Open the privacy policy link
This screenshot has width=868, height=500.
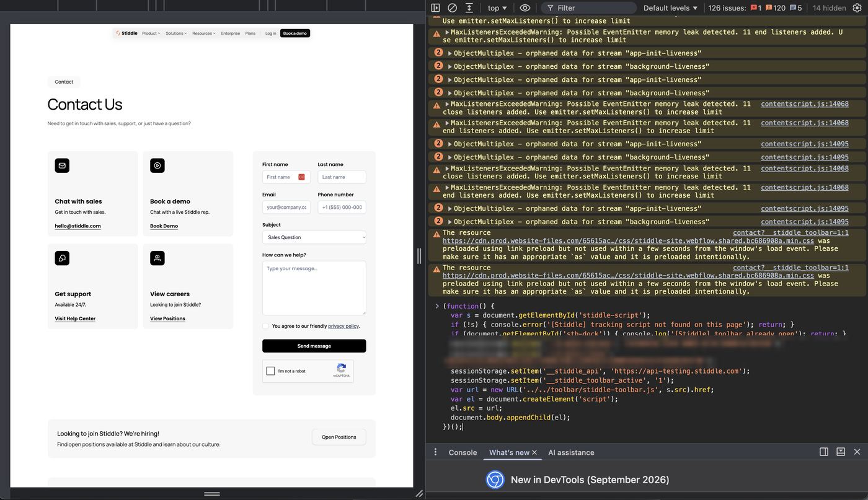pyautogui.click(x=343, y=326)
